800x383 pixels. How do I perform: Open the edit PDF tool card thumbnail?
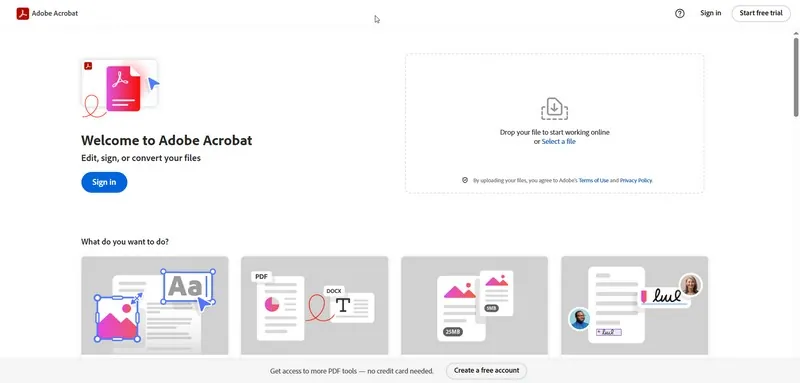[155, 305]
